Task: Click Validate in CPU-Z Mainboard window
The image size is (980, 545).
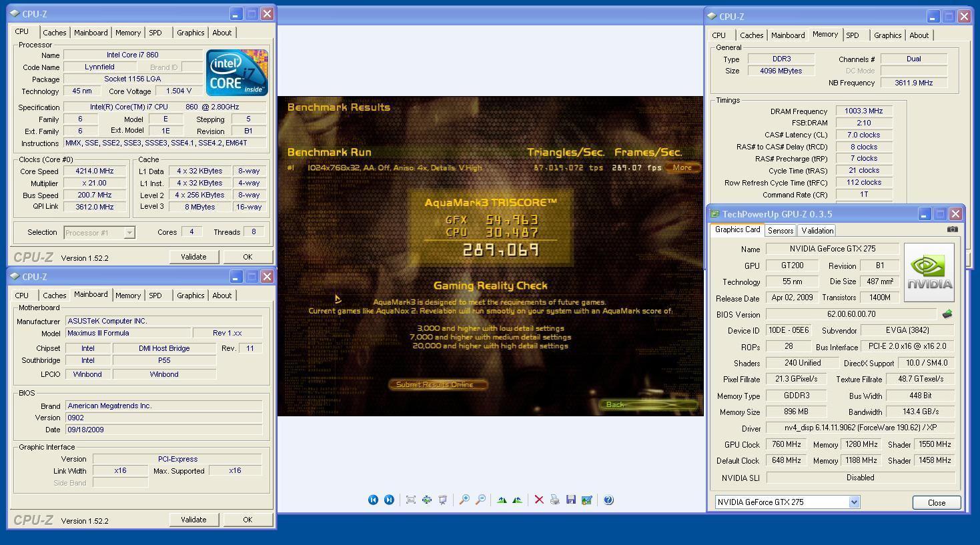Action: pyautogui.click(x=193, y=520)
